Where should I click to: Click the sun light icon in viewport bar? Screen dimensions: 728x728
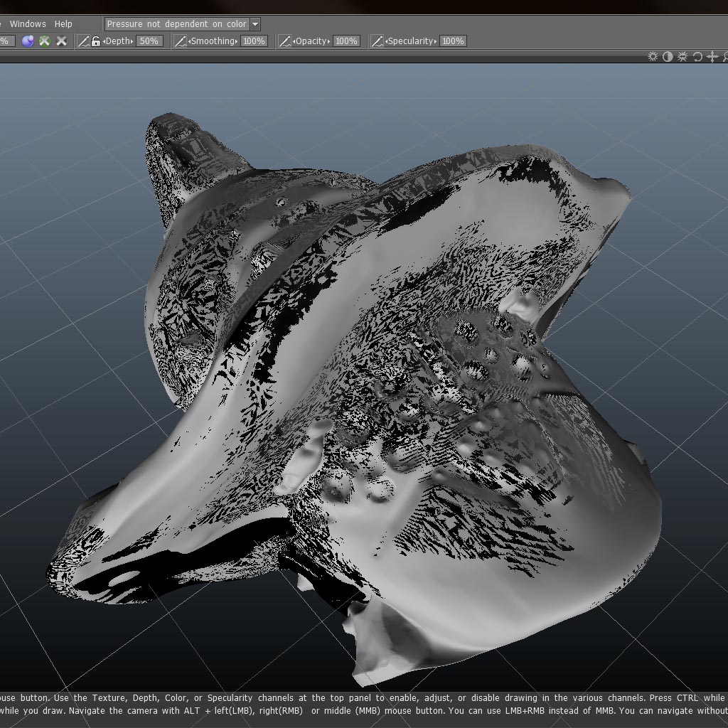(x=653, y=57)
